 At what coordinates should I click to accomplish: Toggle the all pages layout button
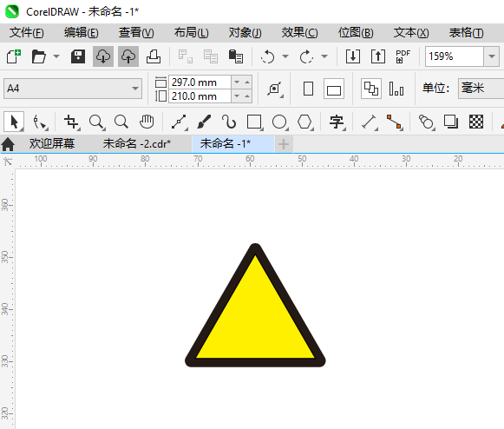click(x=371, y=89)
